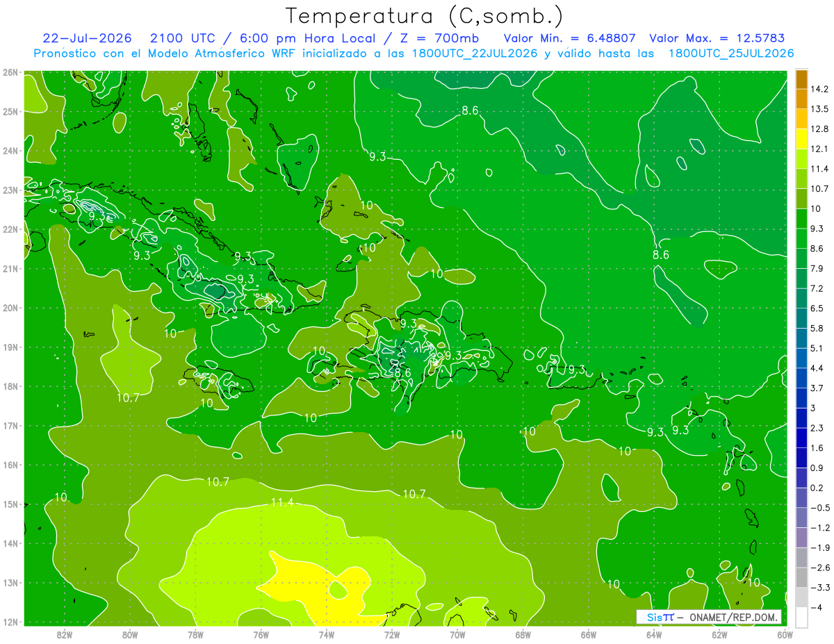
Task: Click the "64W" longitude axis label
Action: pyautogui.click(x=654, y=634)
